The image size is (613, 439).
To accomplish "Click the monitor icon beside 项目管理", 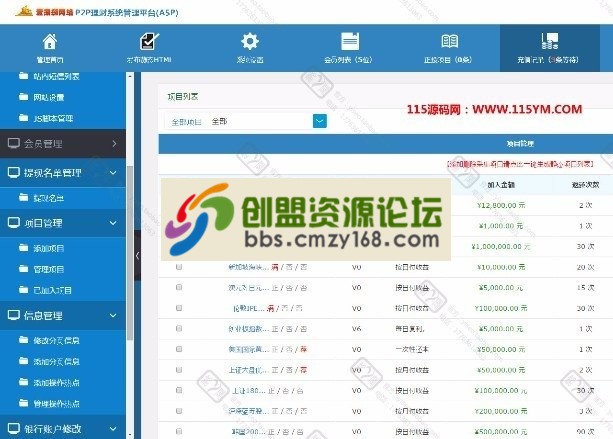I will 14,223.
